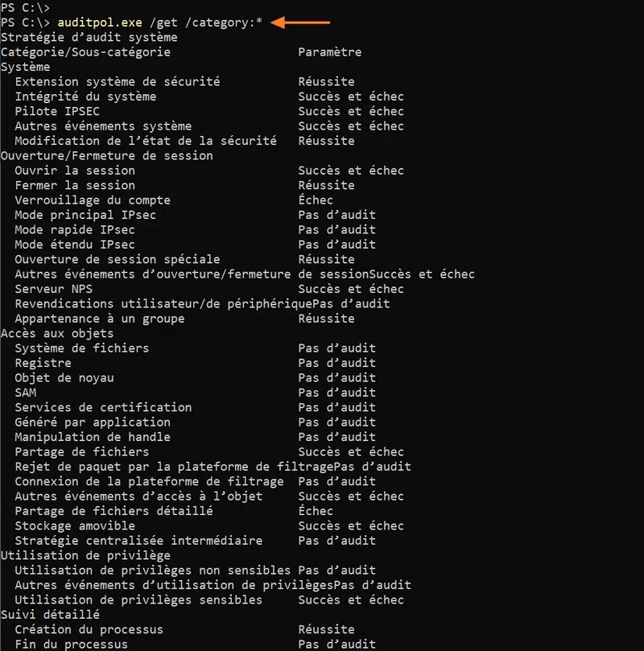Click the Création du processus entry

[89, 629]
